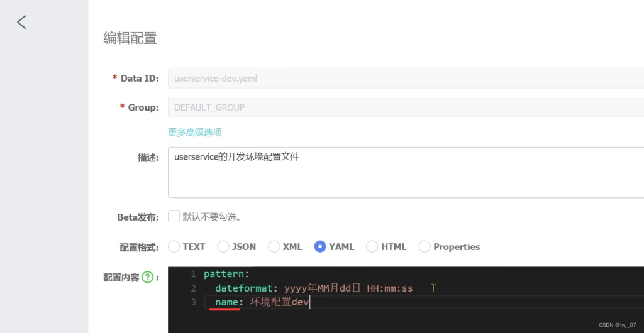Select TEXT config format

pos(174,246)
